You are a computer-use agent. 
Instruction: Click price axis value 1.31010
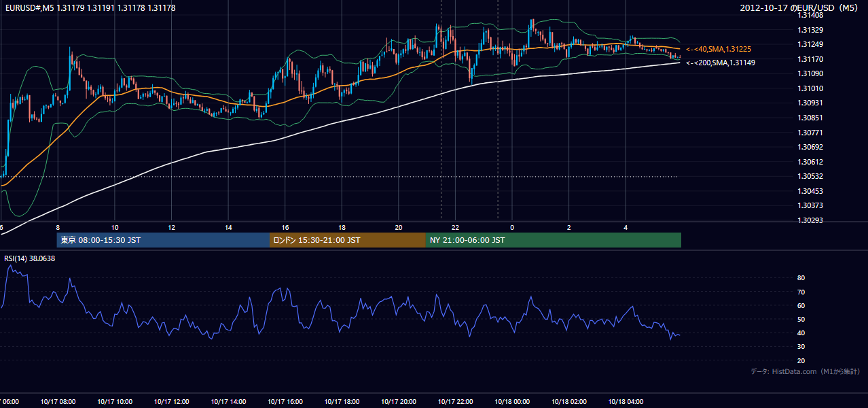point(811,88)
